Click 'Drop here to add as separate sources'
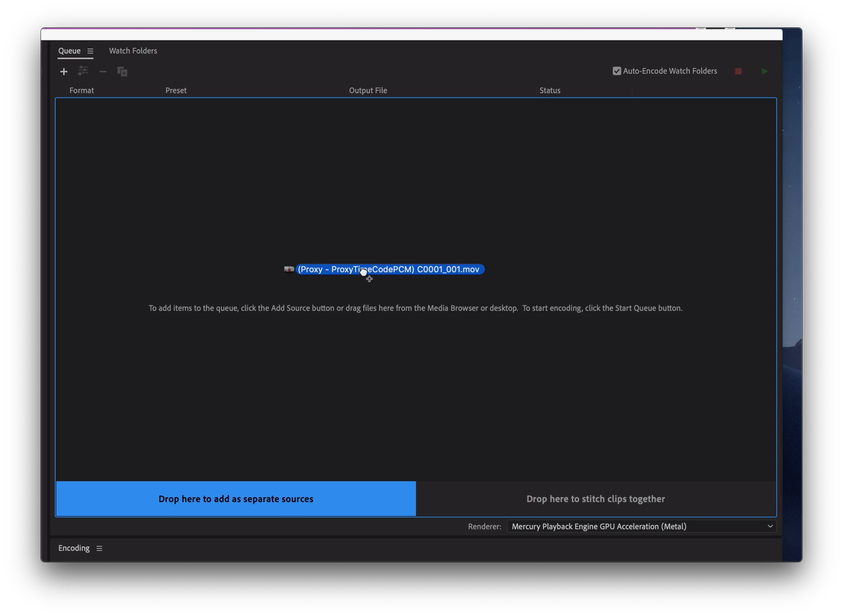 236,499
